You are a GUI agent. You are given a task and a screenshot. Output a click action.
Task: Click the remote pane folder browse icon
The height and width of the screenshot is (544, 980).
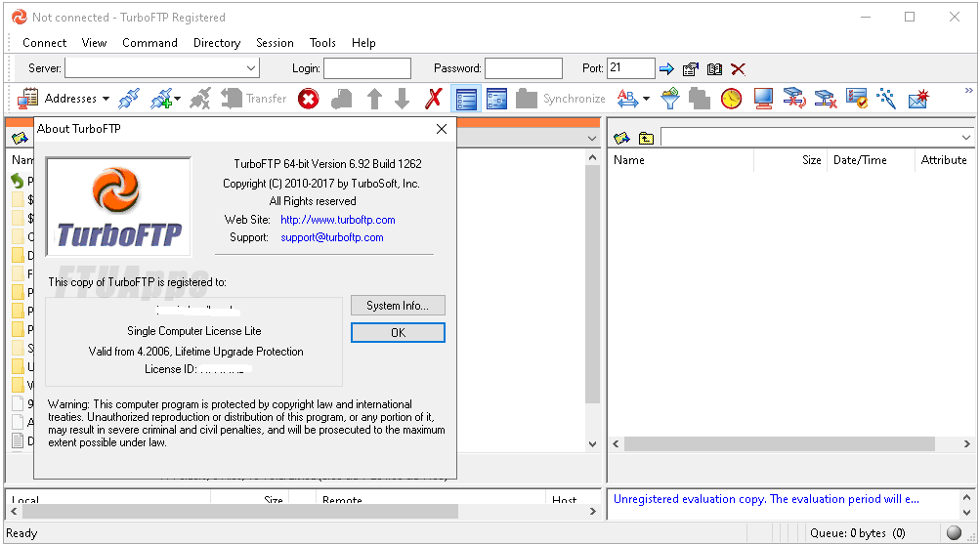pyautogui.click(x=621, y=138)
